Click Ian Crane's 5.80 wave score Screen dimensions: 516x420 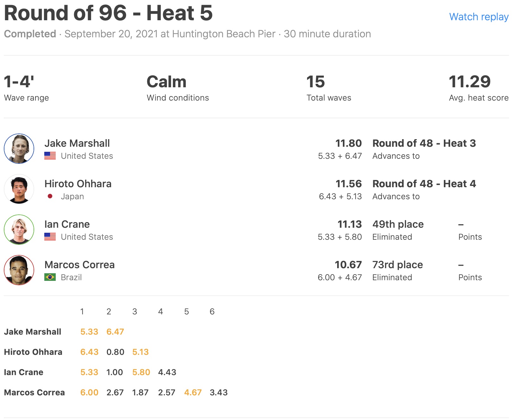141,372
